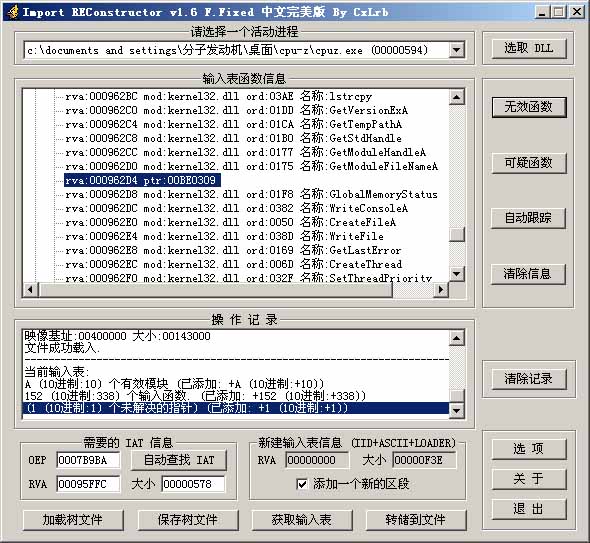The image size is (590, 543).
Task: Click the log line 映像基址:00400000
Action: click(x=117, y=336)
